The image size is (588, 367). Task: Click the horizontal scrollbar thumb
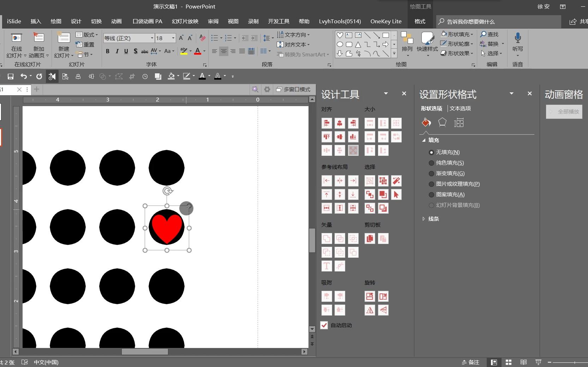click(x=145, y=351)
